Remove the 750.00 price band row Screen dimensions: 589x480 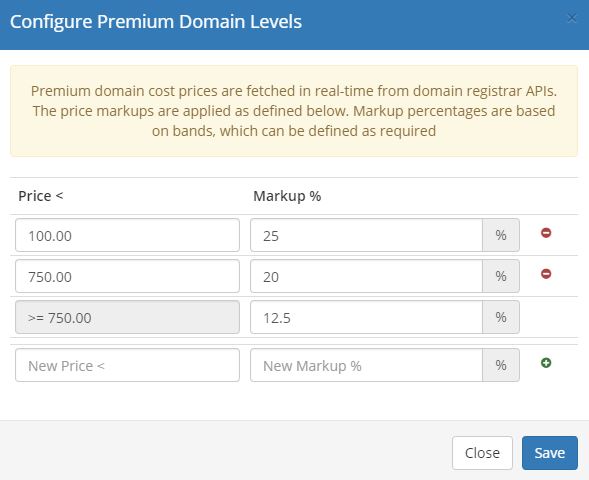point(546,274)
